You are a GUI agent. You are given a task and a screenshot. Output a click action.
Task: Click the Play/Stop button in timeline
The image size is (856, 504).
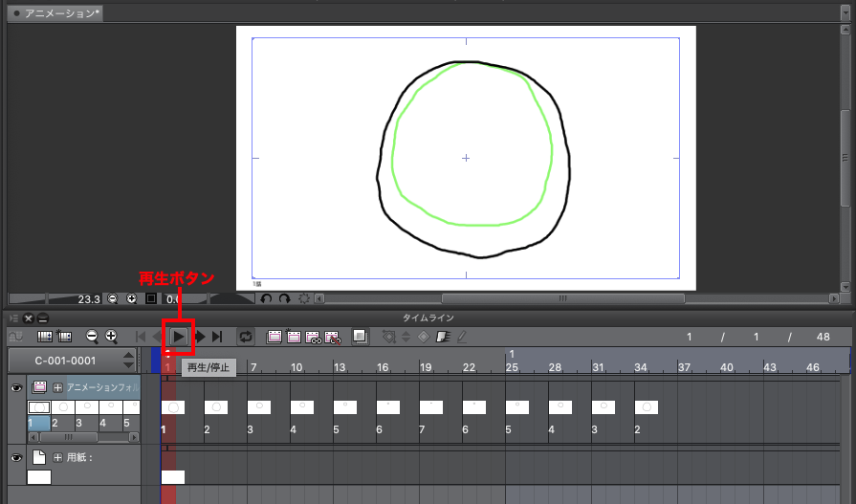pos(179,337)
